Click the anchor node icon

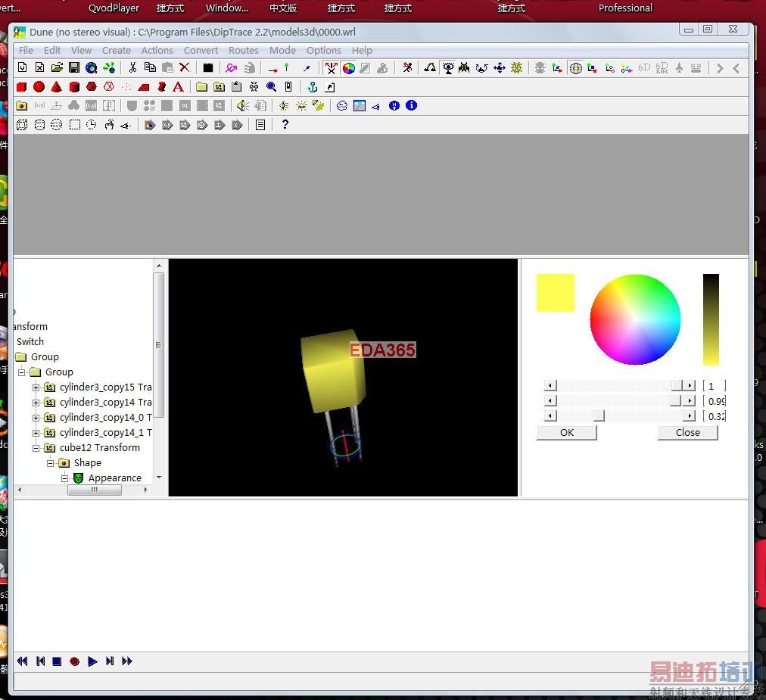[x=312, y=87]
